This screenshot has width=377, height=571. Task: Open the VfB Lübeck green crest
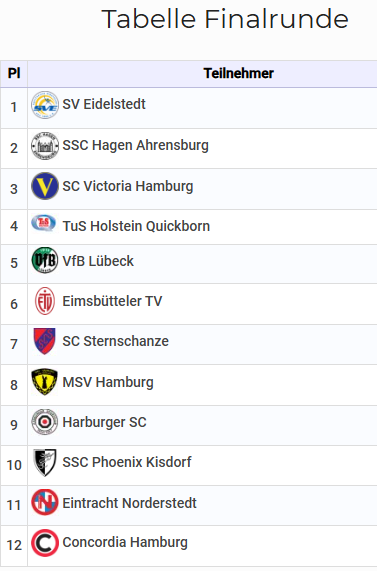[x=45, y=260]
